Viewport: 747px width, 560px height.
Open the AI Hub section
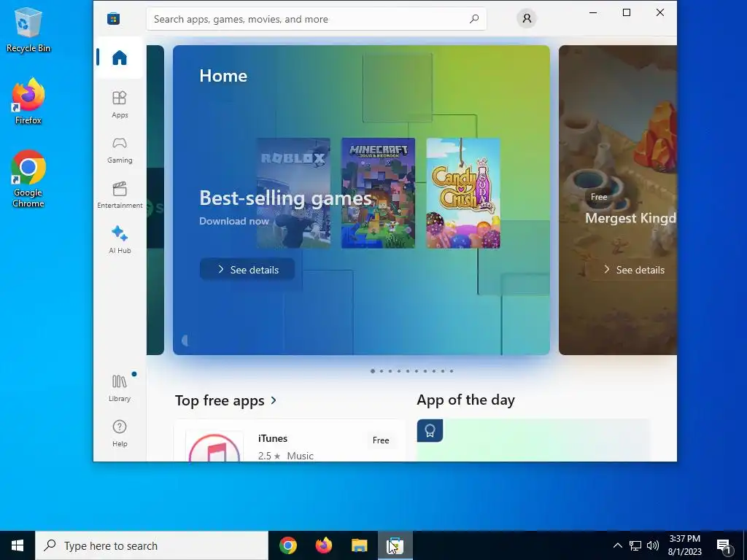pos(120,240)
